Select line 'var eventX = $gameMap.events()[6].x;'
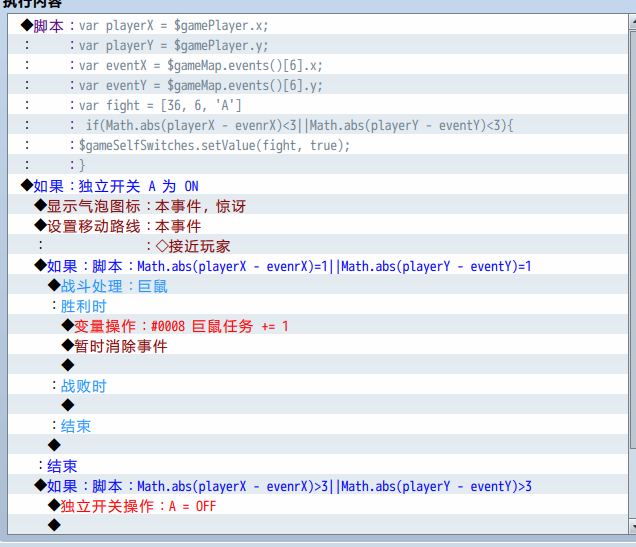Viewport: 636px width, 547px height. click(x=318, y=65)
